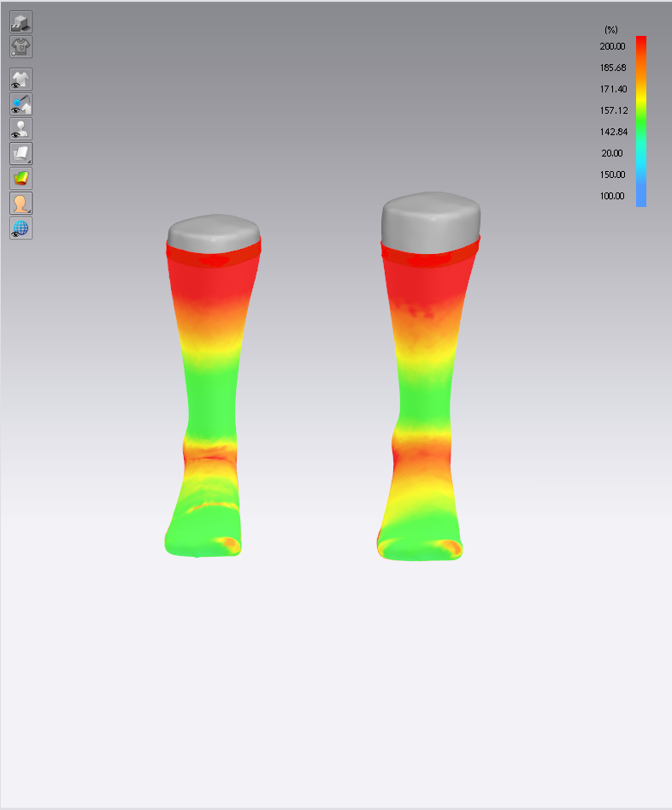Open the High Quality Render cube icon

[x=21, y=22]
